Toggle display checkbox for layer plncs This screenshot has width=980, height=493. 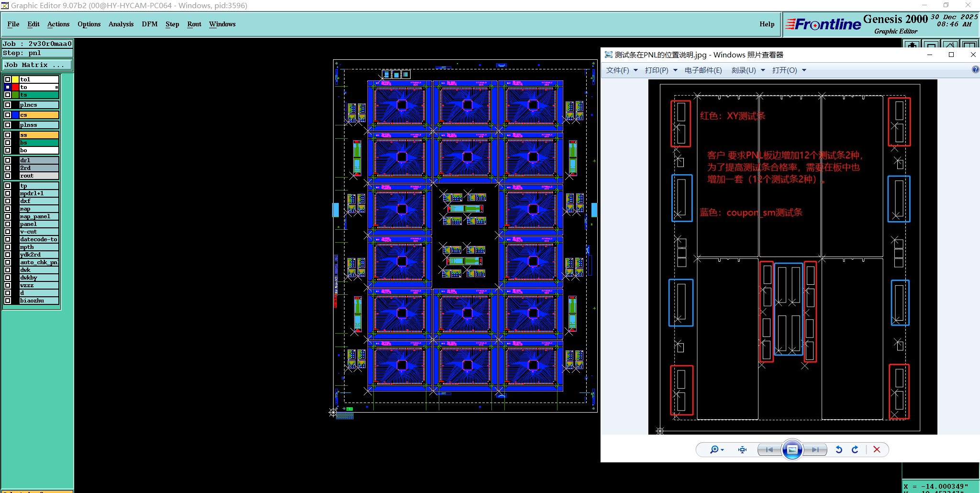(8, 105)
